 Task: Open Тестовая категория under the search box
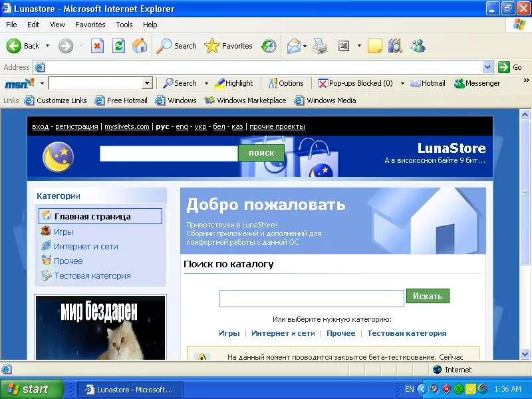pyautogui.click(x=407, y=333)
